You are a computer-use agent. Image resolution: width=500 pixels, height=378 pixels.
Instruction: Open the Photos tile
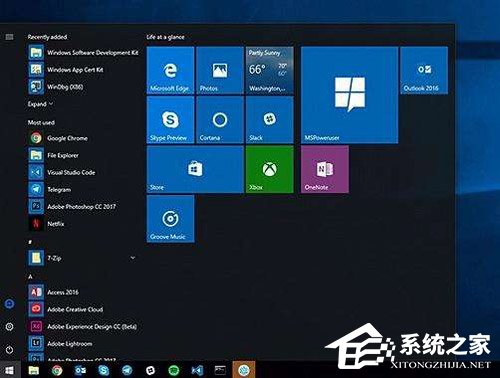click(x=220, y=70)
